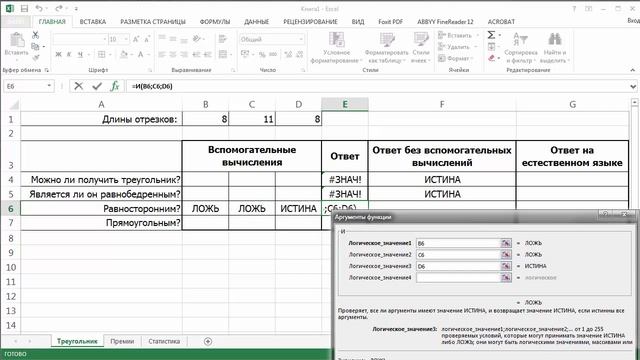Toggle align text left
Viewport: 640px width, 360px height.
(x=162, y=54)
